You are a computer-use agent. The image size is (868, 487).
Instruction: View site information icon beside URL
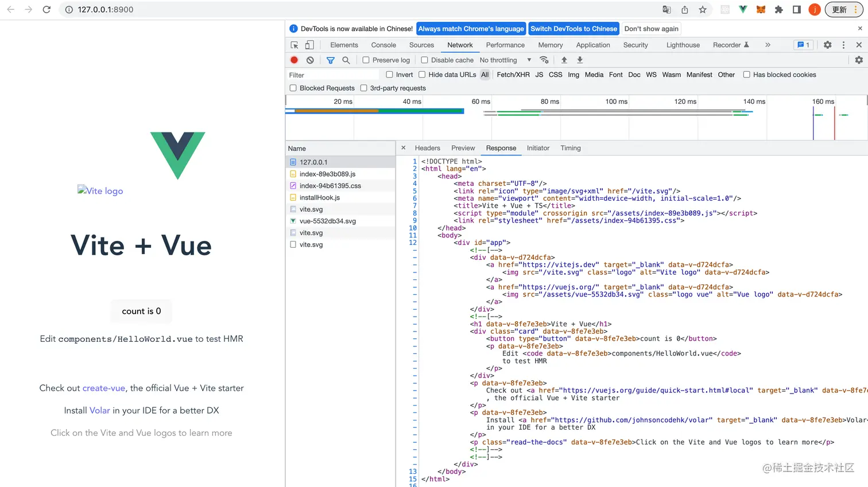click(x=69, y=10)
